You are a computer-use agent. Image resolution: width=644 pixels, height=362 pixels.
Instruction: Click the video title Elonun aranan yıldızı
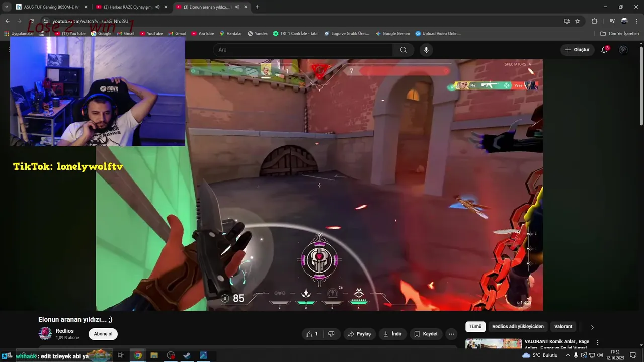point(75,320)
